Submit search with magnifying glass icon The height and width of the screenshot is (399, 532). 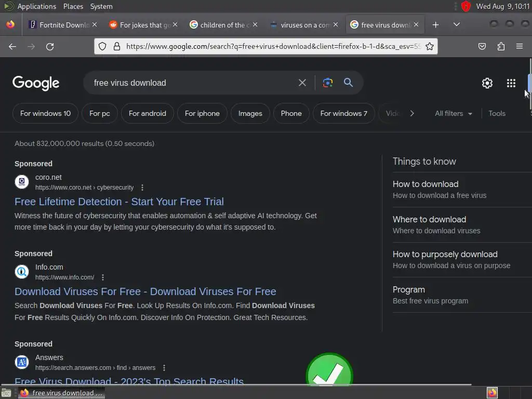(348, 83)
